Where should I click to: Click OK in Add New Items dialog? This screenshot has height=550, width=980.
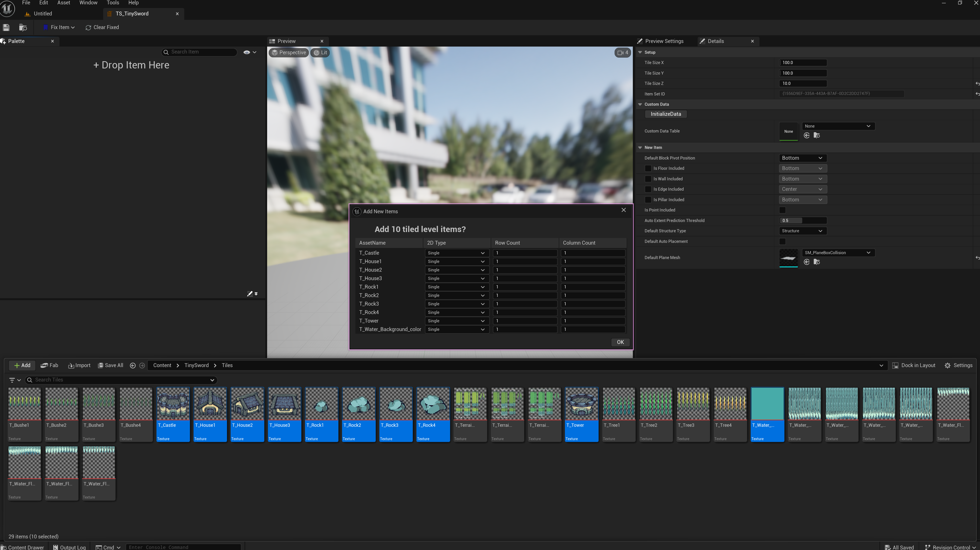[620, 342]
